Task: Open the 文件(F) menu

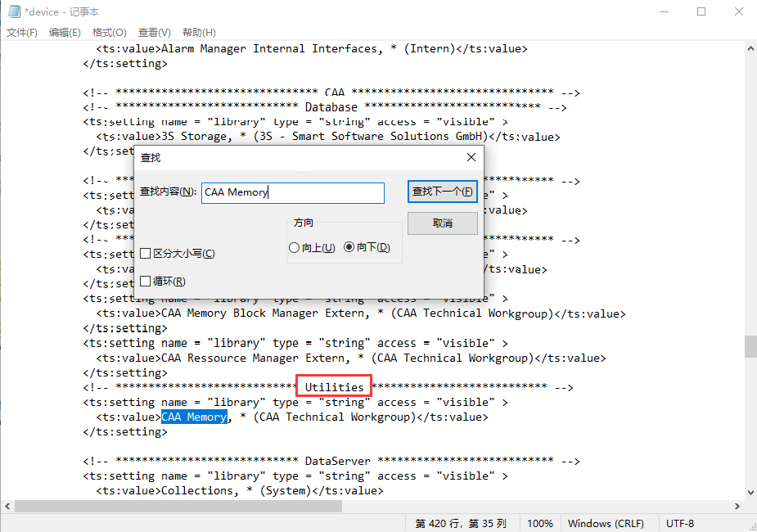Action: point(22,32)
